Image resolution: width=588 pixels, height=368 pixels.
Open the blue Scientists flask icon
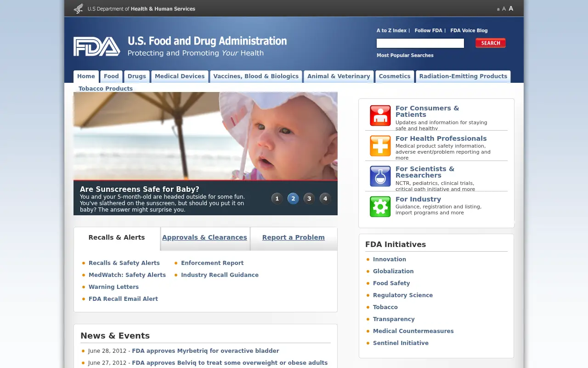[380, 176]
